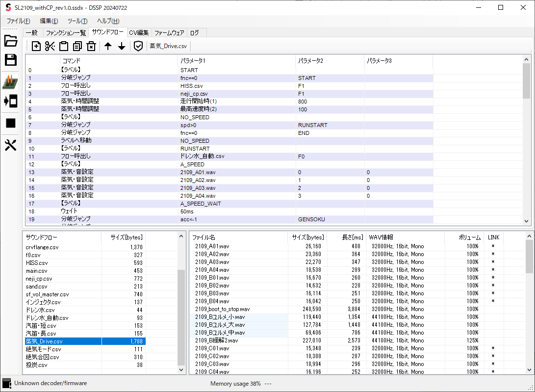
Task: Switch to the ファームウェア tab
Action: 169,33
